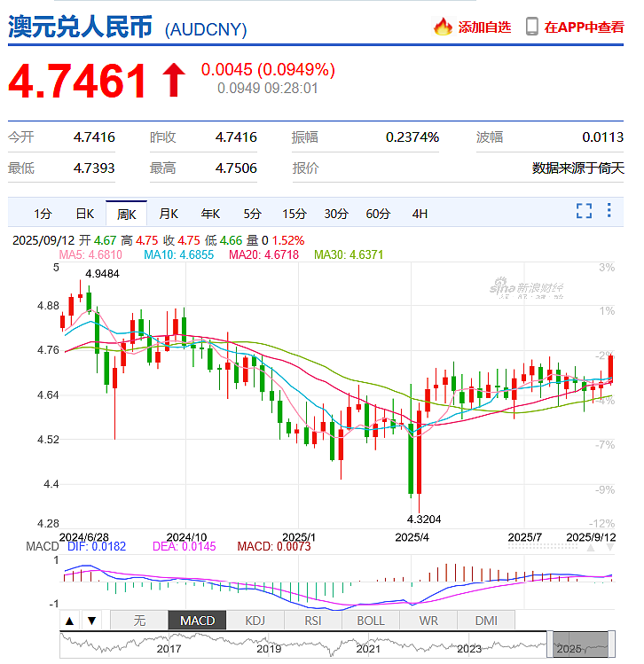Open the three-dot chart options menu
This screenshot has width=644, height=664.
click(x=609, y=210)
